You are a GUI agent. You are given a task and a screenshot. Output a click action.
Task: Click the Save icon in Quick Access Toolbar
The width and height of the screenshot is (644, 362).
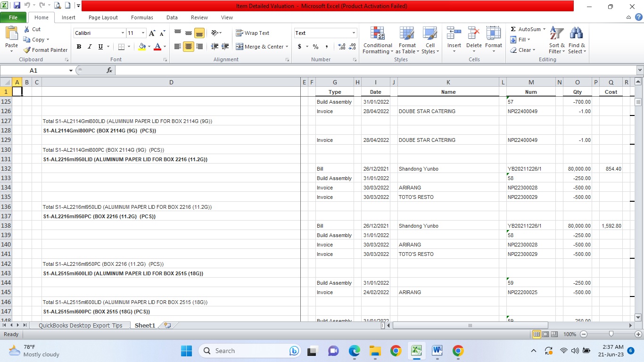point(17,6)
